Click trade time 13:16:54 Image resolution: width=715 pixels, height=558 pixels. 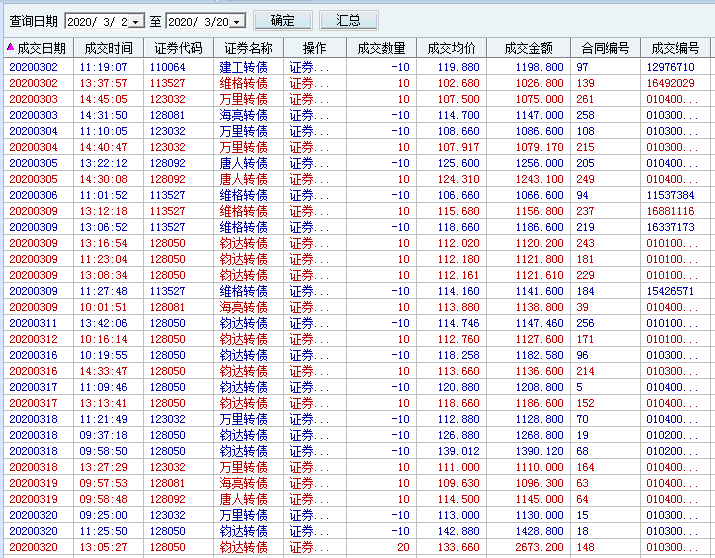click(103, 243)
